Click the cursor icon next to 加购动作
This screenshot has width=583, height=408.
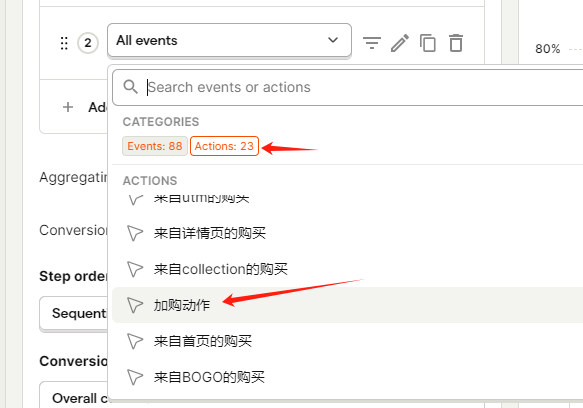135,305
